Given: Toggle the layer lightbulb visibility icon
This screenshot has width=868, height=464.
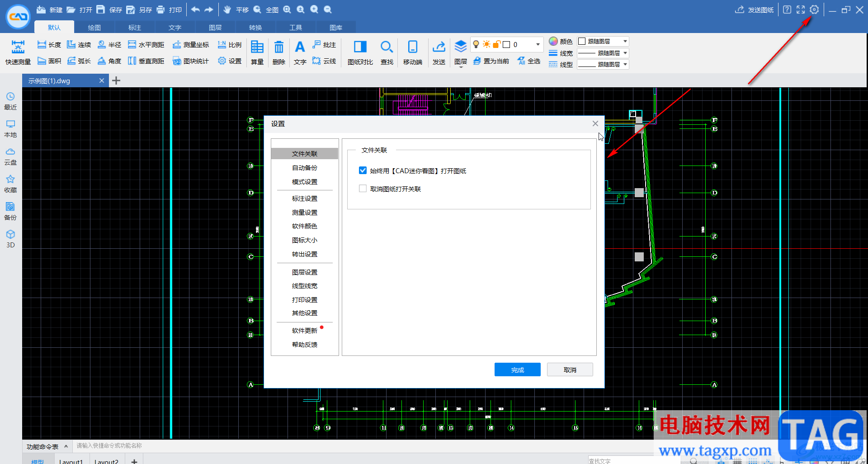Looking at the screenshot, I should pos(476,44).
